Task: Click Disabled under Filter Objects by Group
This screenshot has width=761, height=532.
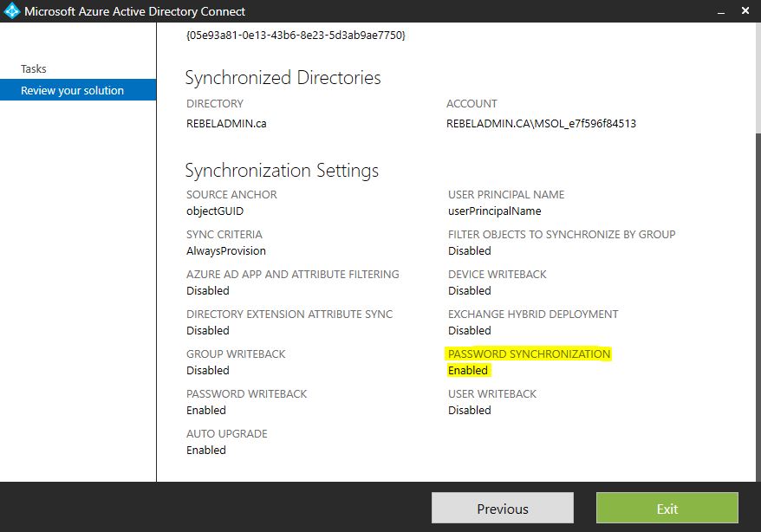Action: click(x=469, y=250)
